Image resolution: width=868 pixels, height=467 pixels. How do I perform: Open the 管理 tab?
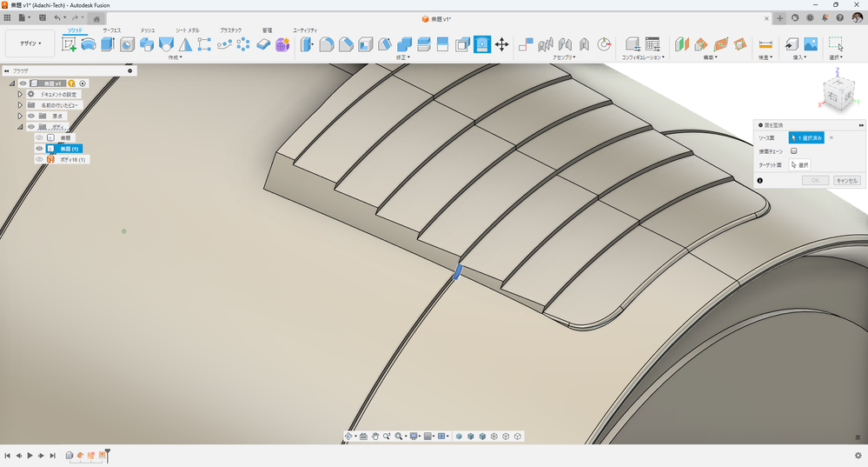[267, 30]
